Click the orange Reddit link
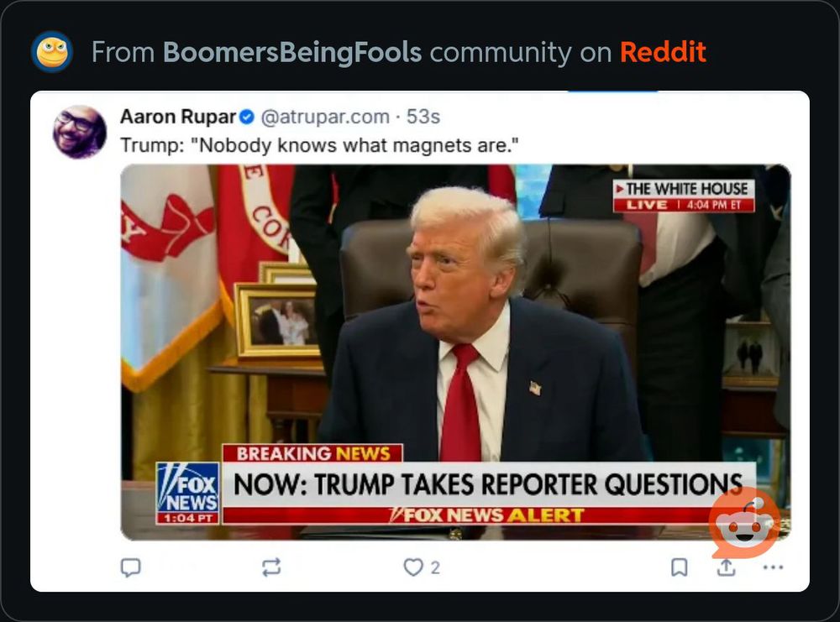 [x=663, y=52]
